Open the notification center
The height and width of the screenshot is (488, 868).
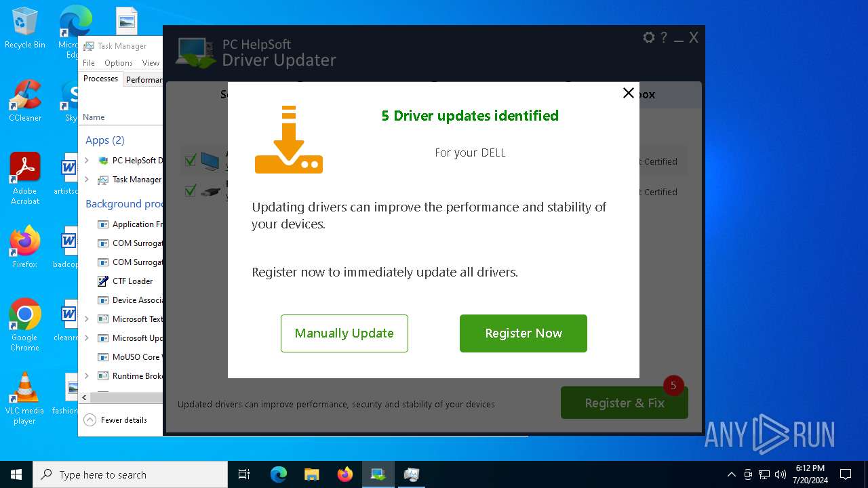(846, 474)
